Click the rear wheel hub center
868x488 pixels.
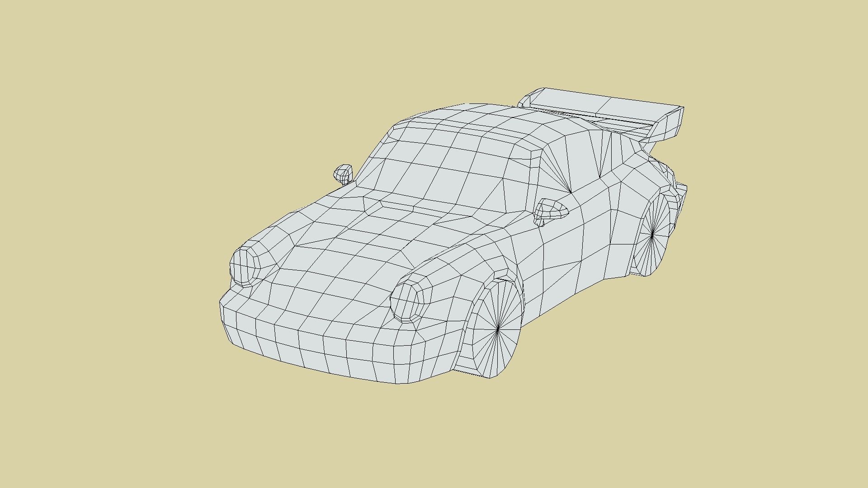coord(652,234)
